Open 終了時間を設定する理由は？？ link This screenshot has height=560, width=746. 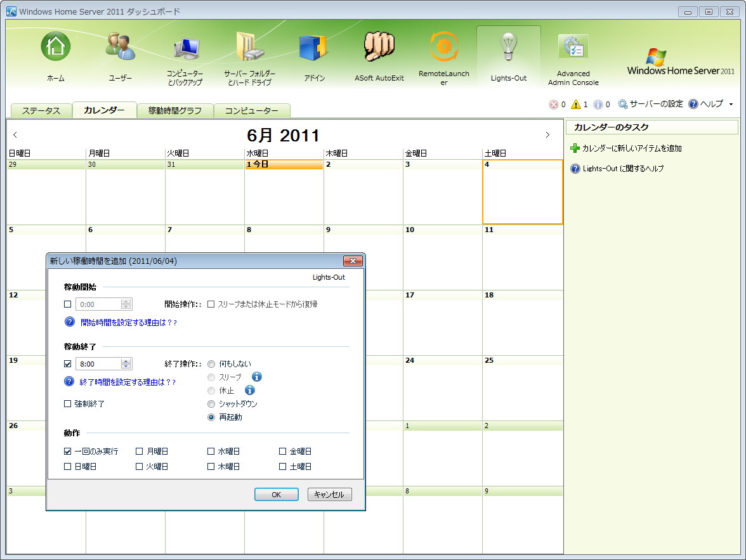point(128,382)
